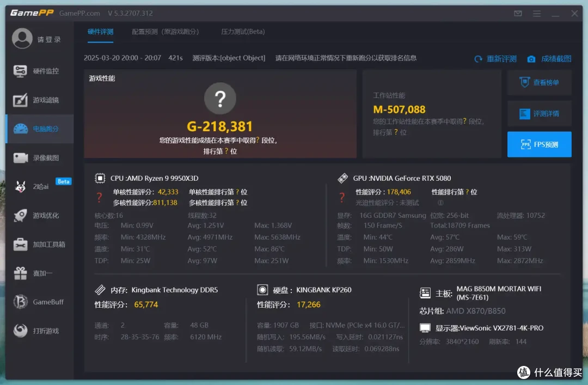Image resolution: width=588 pixels, height=385 pixels.
Task: Switch to the 配置预测 tab
Action: coord(166,32)
